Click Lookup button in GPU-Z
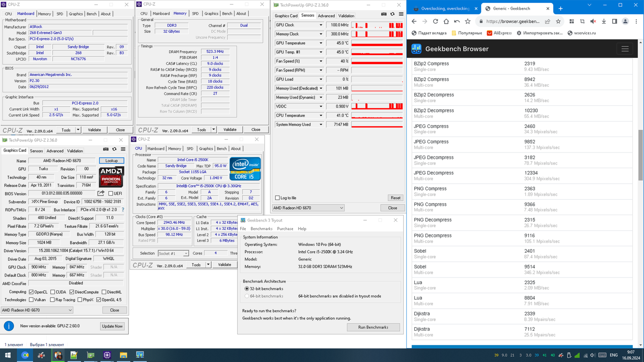 click(111, 161)
